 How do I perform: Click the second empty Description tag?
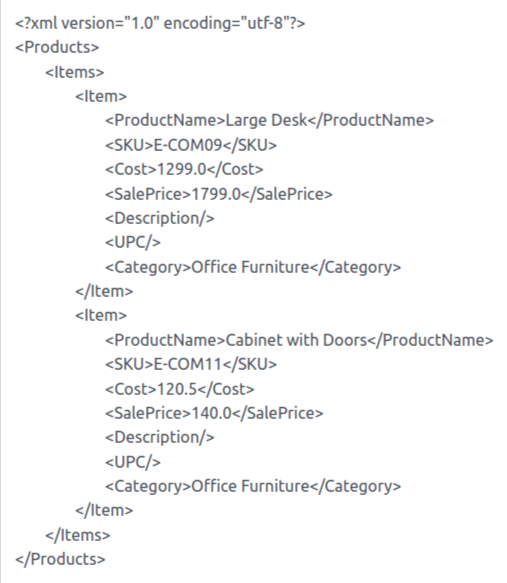tap(160, 438)
